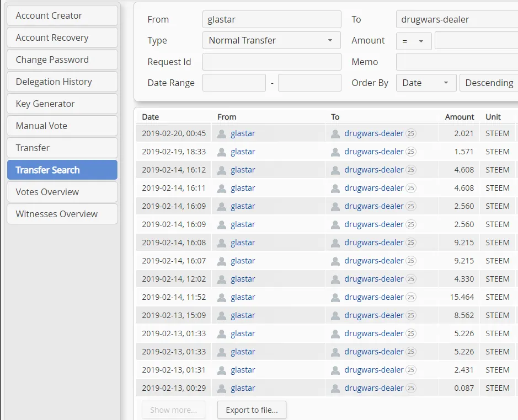
Task: Click glastar avatar icon in 2019-02-19, 18:33 row
Action: click(222, 152)
